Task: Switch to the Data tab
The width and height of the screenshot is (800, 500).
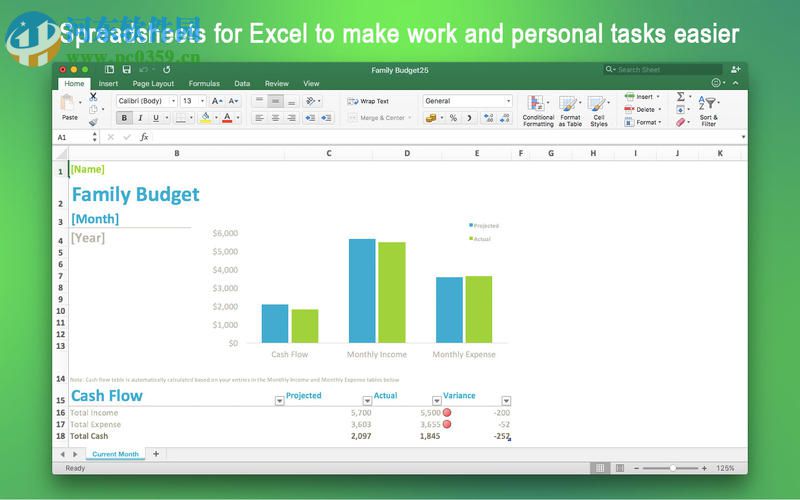Action: coord(242,84)
